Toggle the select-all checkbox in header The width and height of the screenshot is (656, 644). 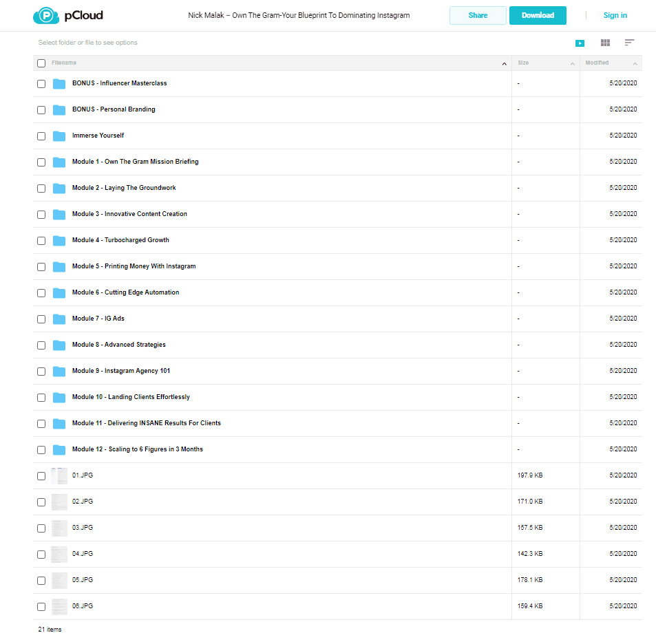click(41, 63)
